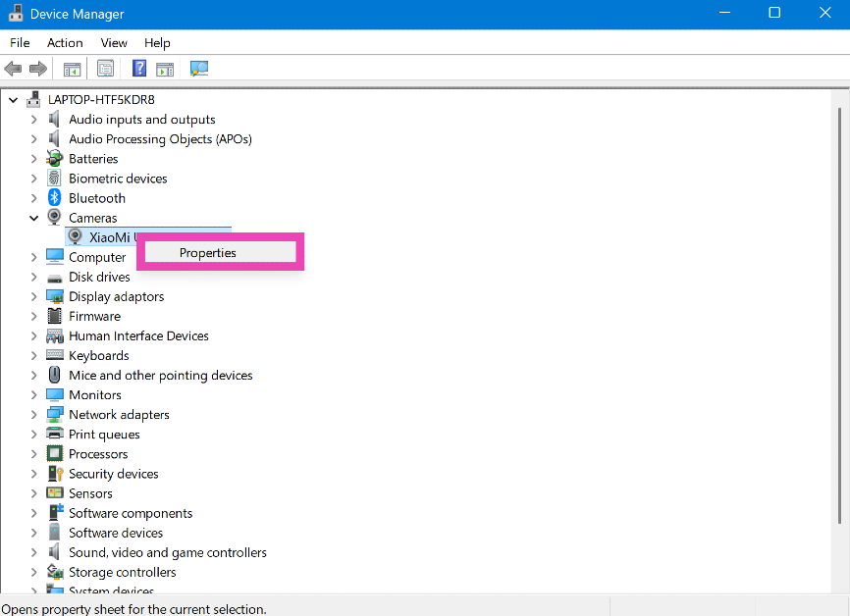
Task: Click the Show/Hide Action Pane toolbar icon
Action: tap(165, 69)
